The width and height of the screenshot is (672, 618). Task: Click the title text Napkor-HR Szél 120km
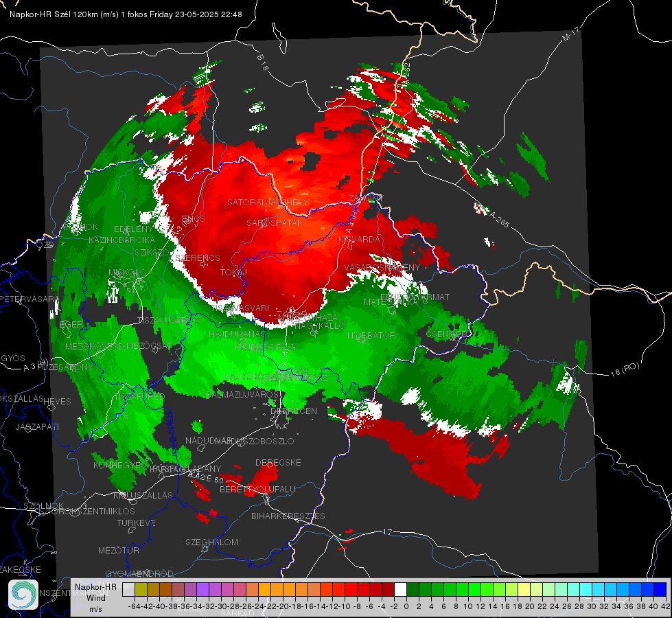54,14
